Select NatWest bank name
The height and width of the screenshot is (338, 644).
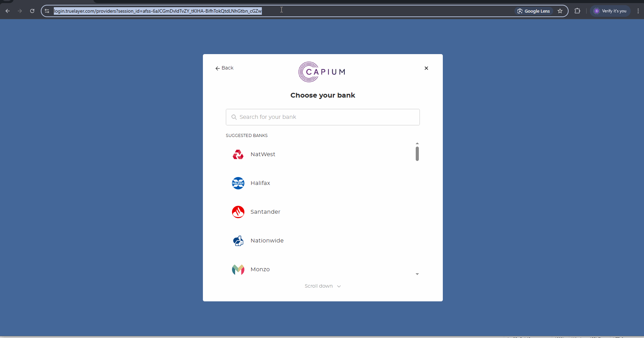[x=263, y=154]
